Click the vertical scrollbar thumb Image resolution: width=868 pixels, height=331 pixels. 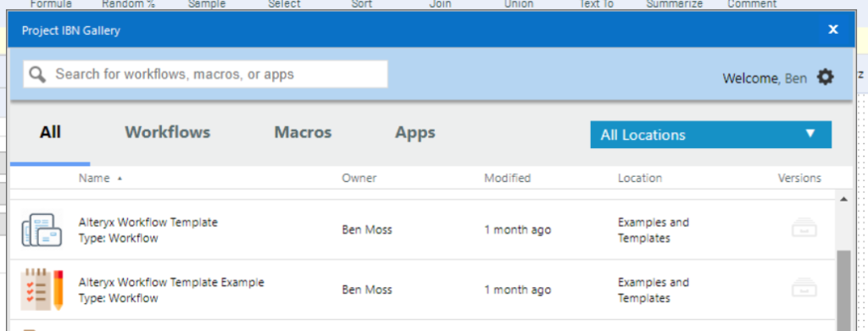click(843, 290)
